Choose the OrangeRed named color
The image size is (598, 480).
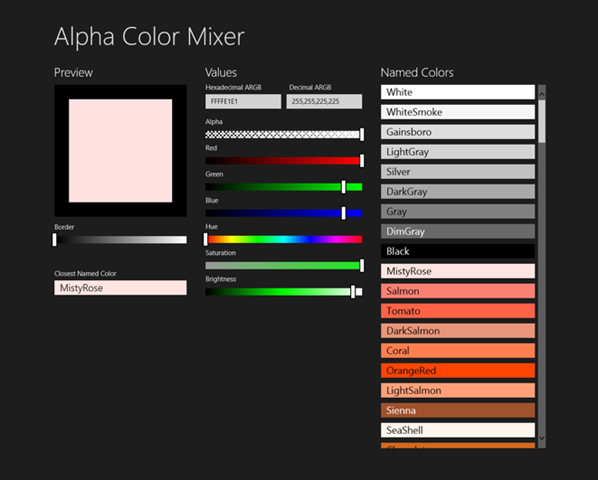tap(458, 371)
